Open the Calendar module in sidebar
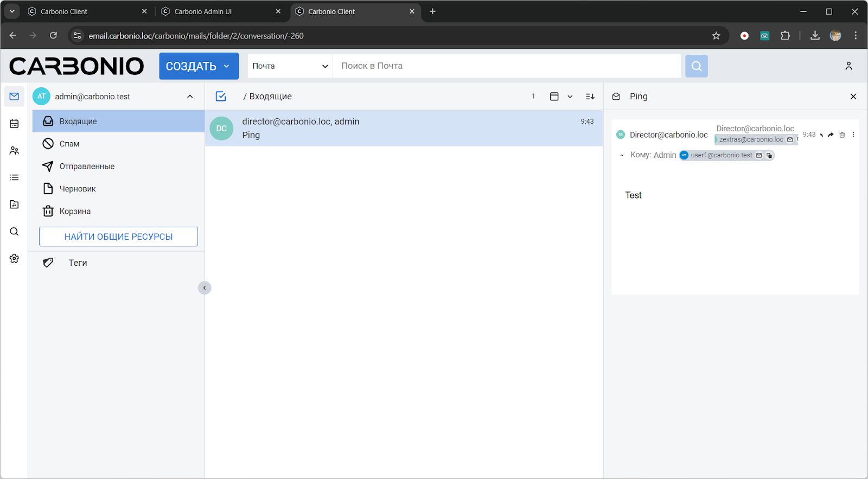 tap(14, 124)
